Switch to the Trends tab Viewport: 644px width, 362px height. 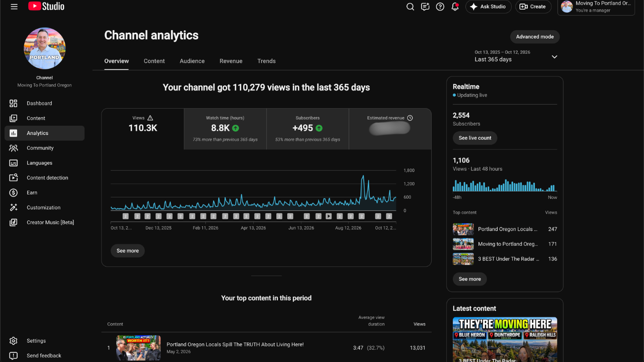(x=266, y=61)
